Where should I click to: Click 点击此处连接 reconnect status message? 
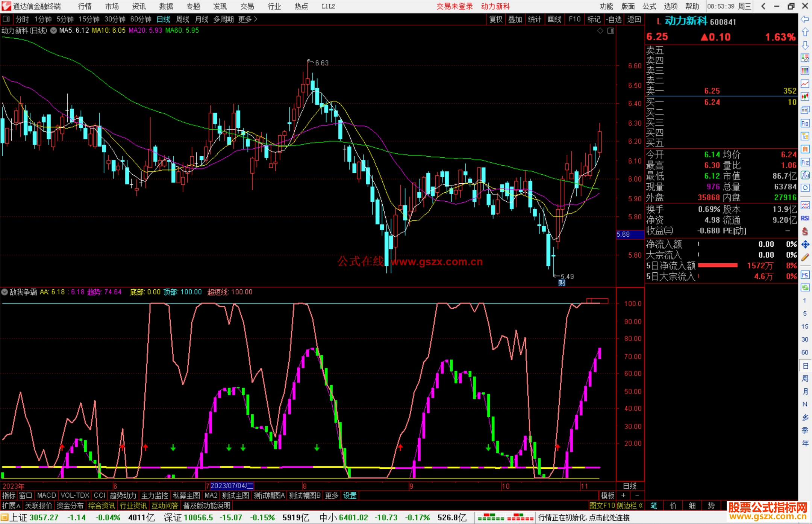click(x=609, y=518)
